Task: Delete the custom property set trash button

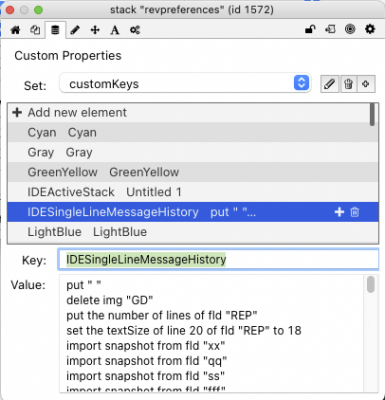Action: (x=348, y=84)
